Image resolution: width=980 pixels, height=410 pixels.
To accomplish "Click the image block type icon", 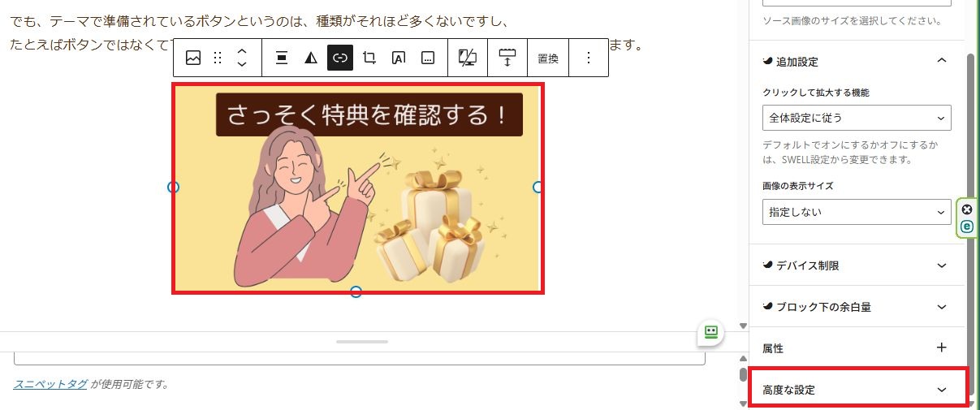I will pyautogui.click(x=193, y=58).
